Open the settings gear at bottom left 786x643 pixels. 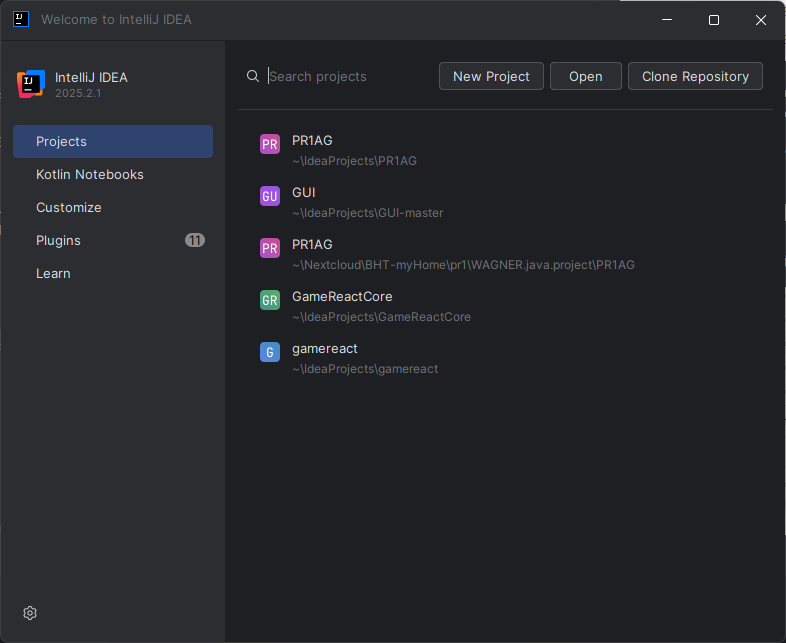tap(30, 613)
